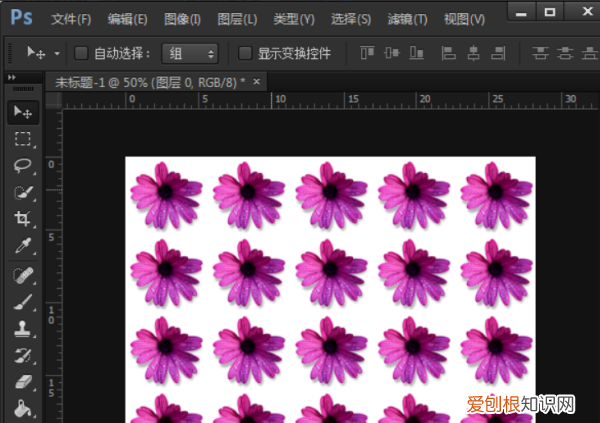Image resolution: width=600 pixels, height=423 pixels.
Task: Select the Lasso tool
Action: tap(23, 166)
